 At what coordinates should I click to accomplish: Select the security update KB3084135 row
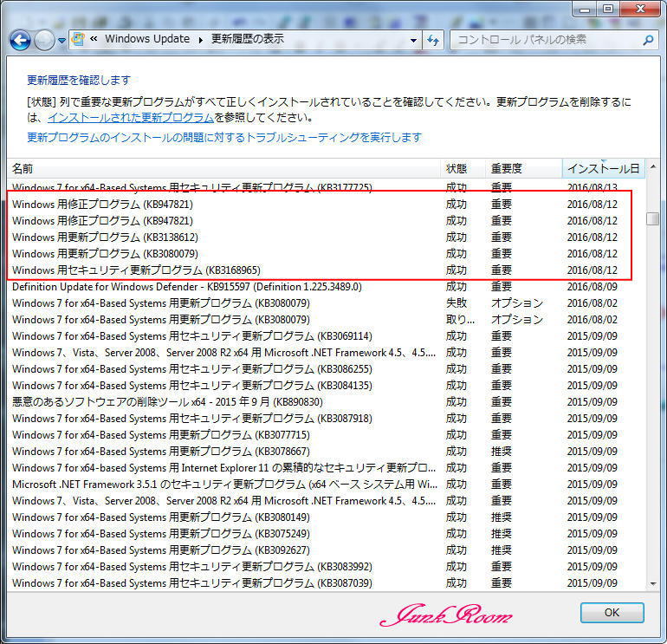(326, 385)
